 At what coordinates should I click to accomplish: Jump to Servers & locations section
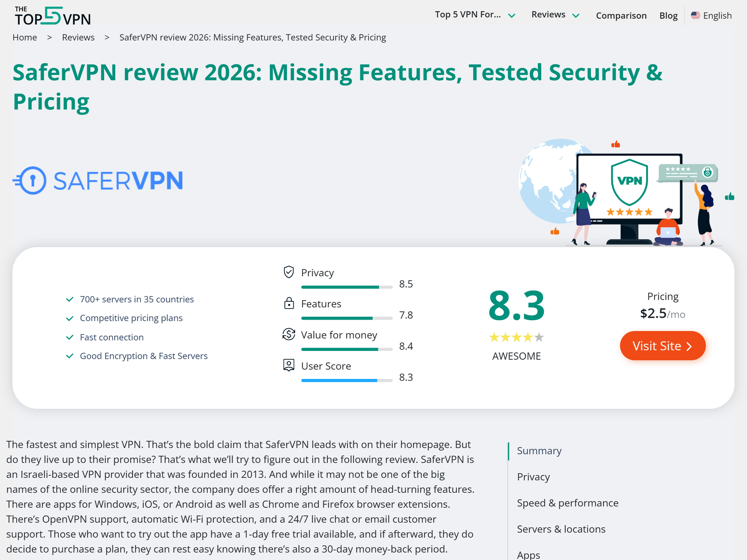561,529
